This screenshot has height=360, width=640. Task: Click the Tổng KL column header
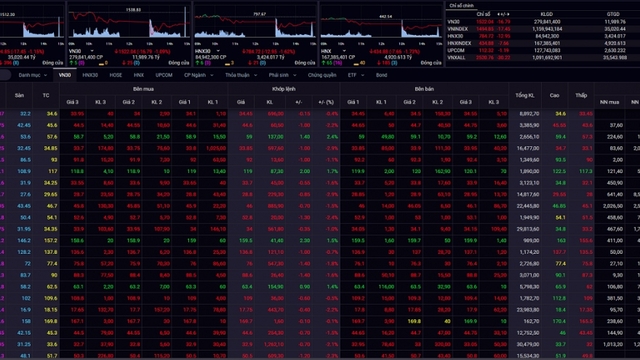click(x=524, y=95)
